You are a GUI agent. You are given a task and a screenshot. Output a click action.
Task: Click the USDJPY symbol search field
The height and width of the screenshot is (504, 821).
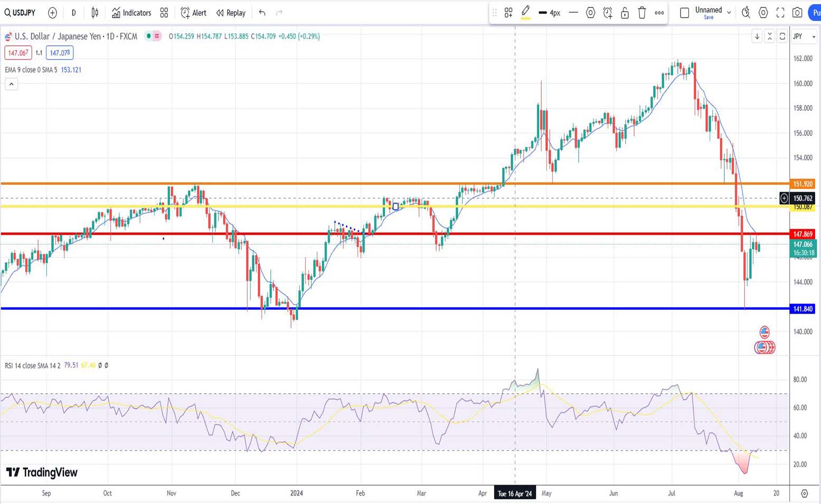(x=20, y=13)
